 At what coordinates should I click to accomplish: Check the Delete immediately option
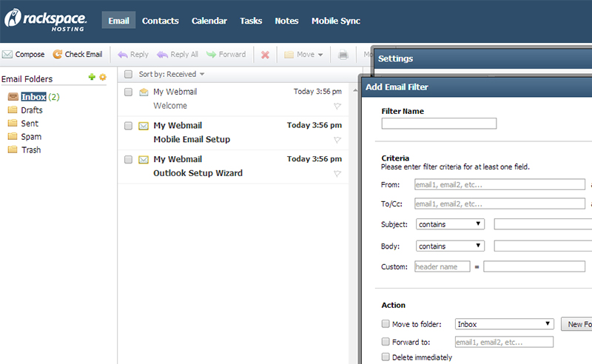click(386, 357)
